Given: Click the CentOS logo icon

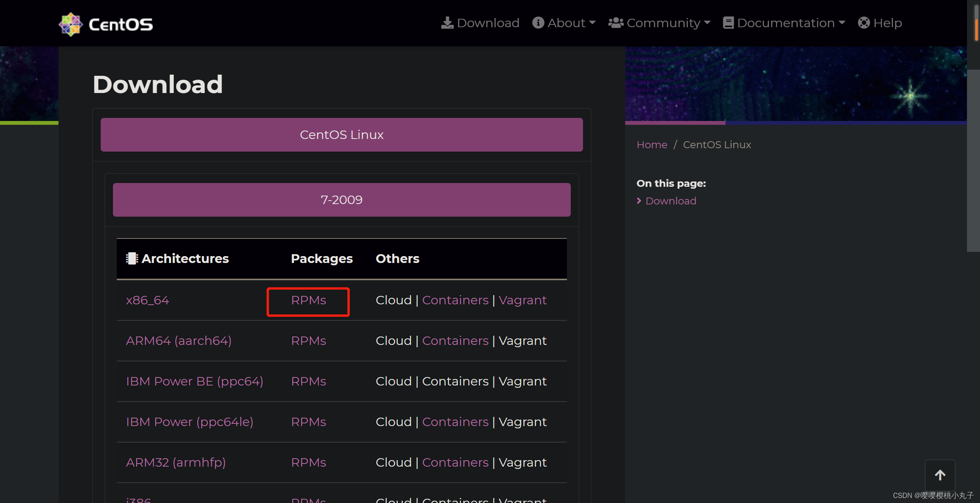Looking at the screenshot, I should (x=71, y=24).
